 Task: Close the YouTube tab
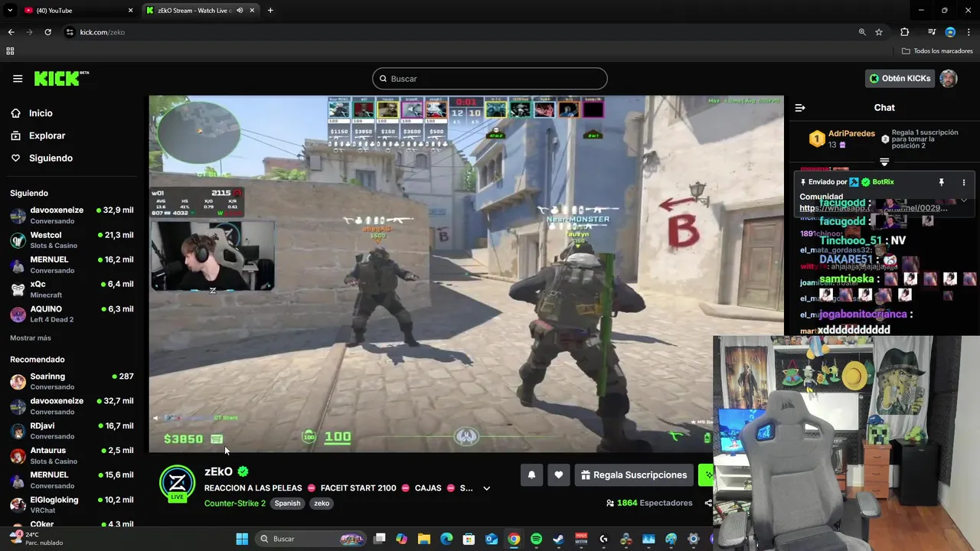point(130,11)
